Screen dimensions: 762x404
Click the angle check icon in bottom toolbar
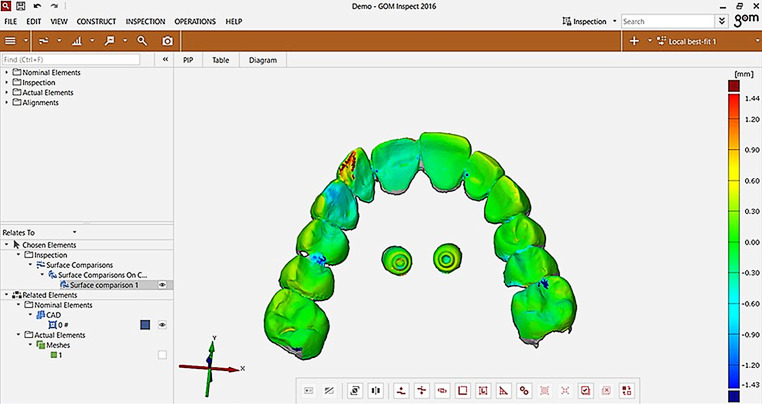503,390
